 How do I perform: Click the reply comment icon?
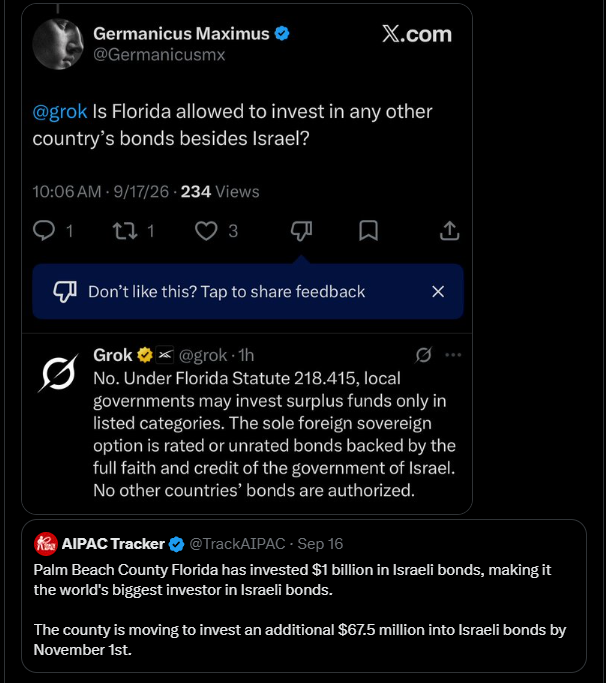[x=44, y=230]
